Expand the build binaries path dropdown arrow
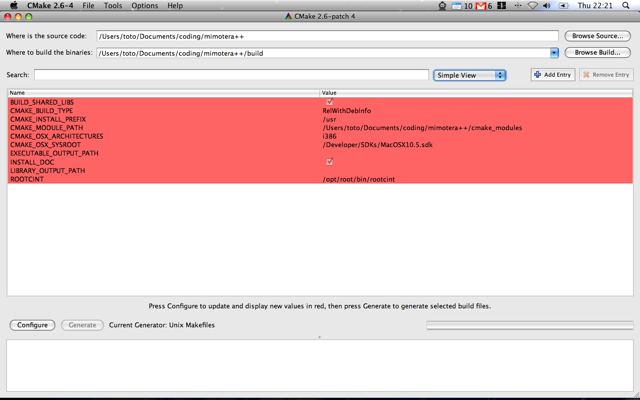The width and height of the screenshot is (640, 400). coord(554,53)
